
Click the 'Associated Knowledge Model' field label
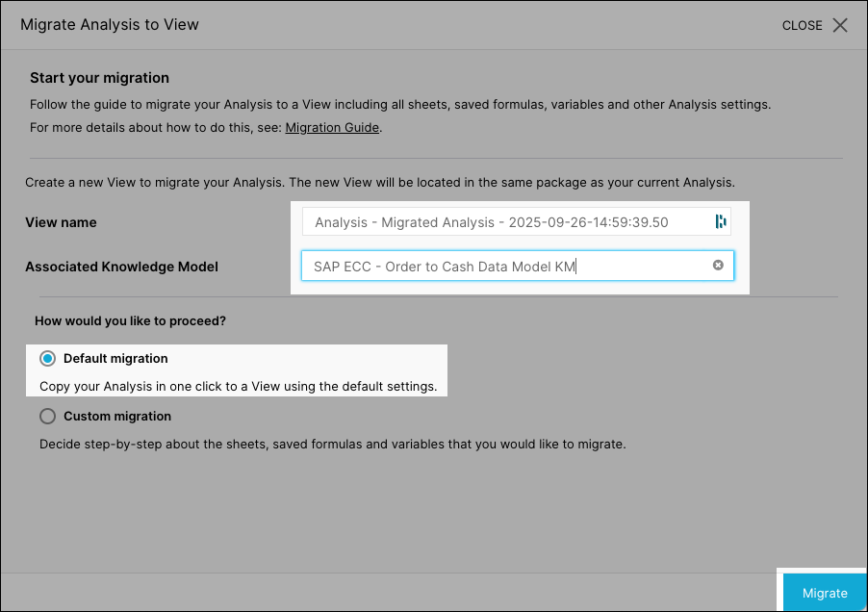(121, 267)
